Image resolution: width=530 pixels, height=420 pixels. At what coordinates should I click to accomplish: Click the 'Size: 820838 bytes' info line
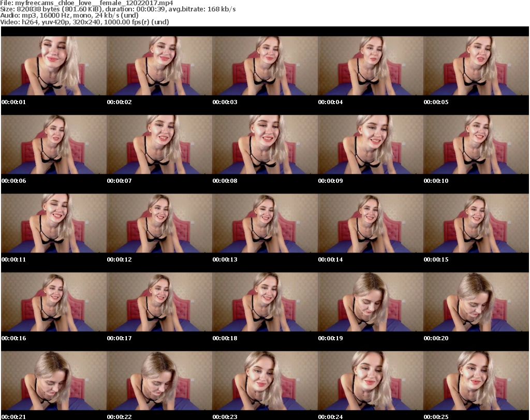(117, 9)
